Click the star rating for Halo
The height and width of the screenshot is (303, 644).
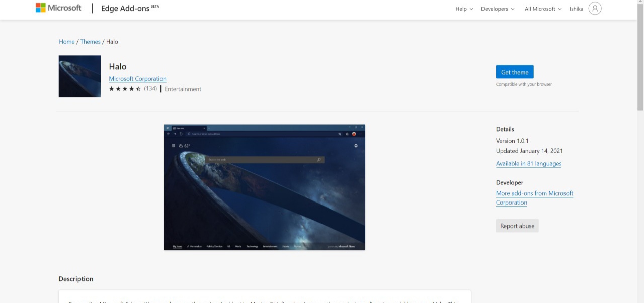[125, 89]
